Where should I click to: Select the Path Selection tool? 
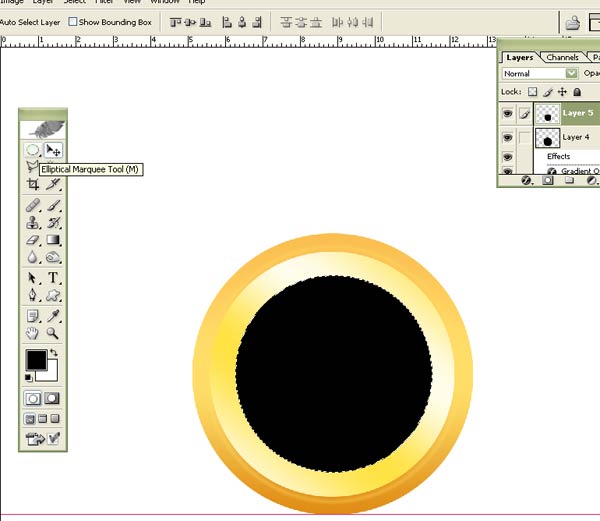click(33, 278)
